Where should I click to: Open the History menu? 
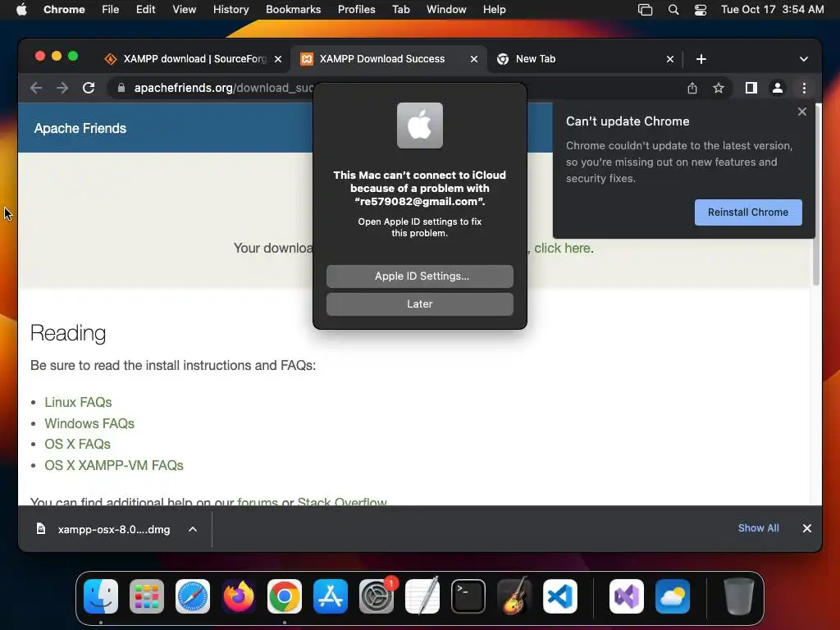[x=231, y=10]
